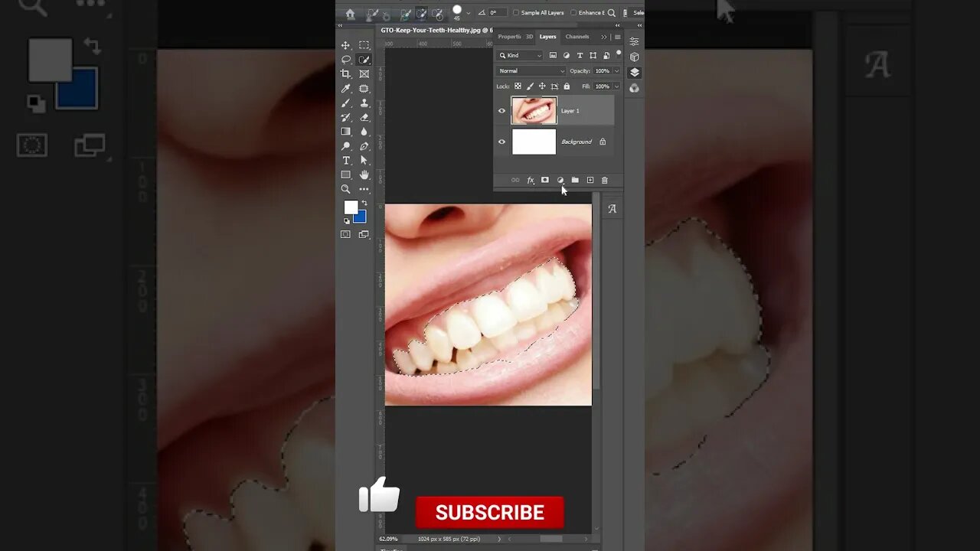This screenshot has width=980, height=551.
Task: Switch to the Channels tab
Action: pos(577,37)
